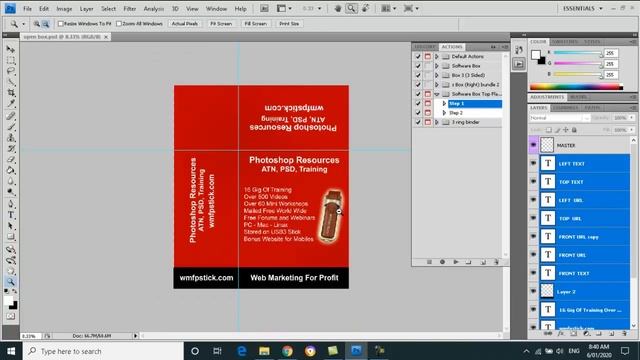Click the Begin recording button in Actions panel

(x=442, y=262)
